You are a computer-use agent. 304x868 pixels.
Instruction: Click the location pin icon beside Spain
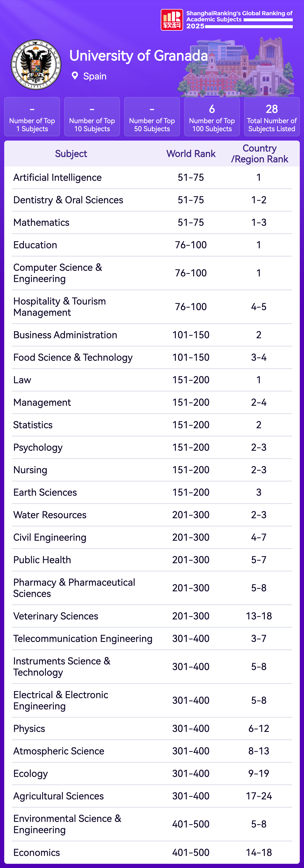coord(75,76)
